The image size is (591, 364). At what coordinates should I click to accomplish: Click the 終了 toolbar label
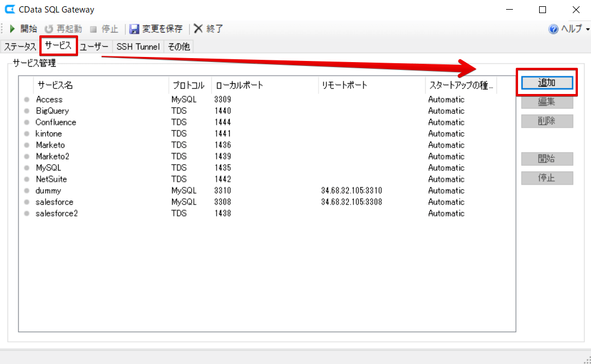215,29
